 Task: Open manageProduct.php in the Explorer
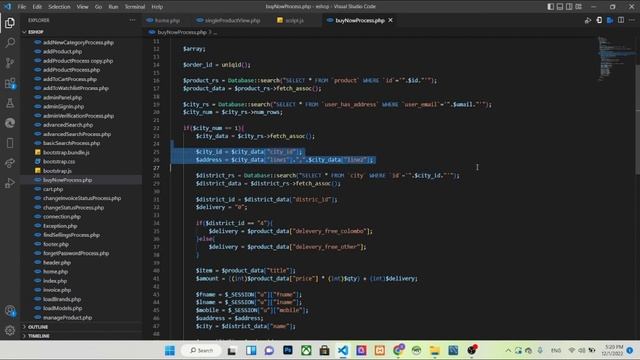pyautogui.click(x=67, y=318)
